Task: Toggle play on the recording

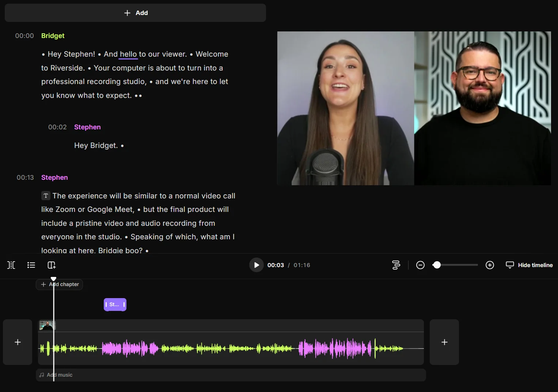Action: 256,265
